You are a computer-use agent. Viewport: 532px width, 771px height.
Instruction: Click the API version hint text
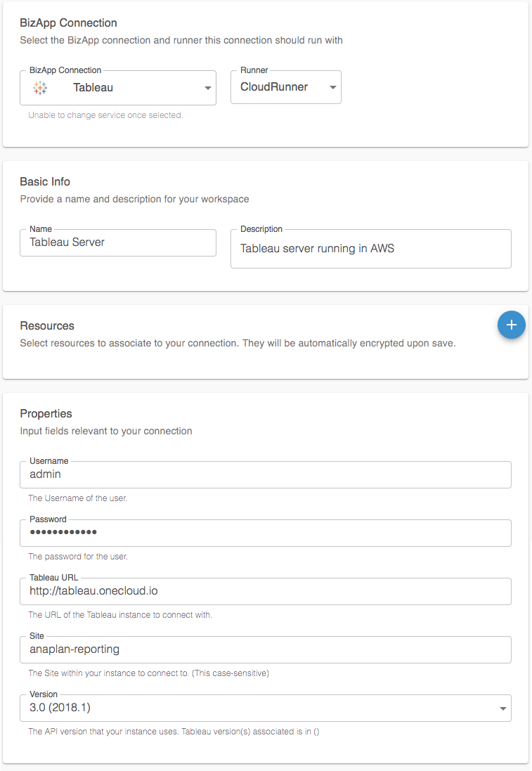pyautogui.click(x=174, y=732)
